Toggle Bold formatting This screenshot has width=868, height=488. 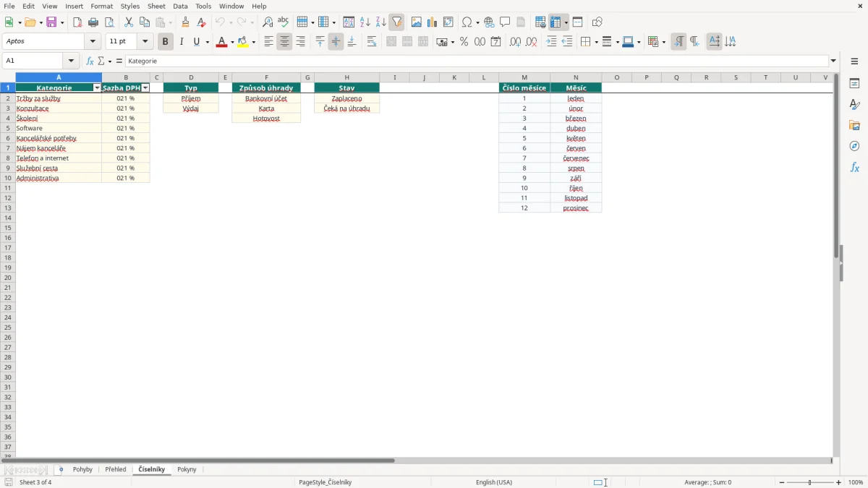(x=166, y=42)
